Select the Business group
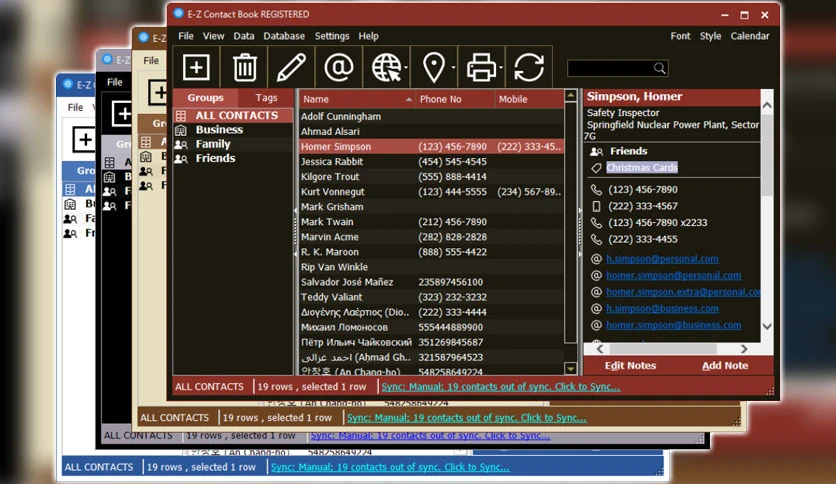Viewport: 836px width, 484px height. 234,130
